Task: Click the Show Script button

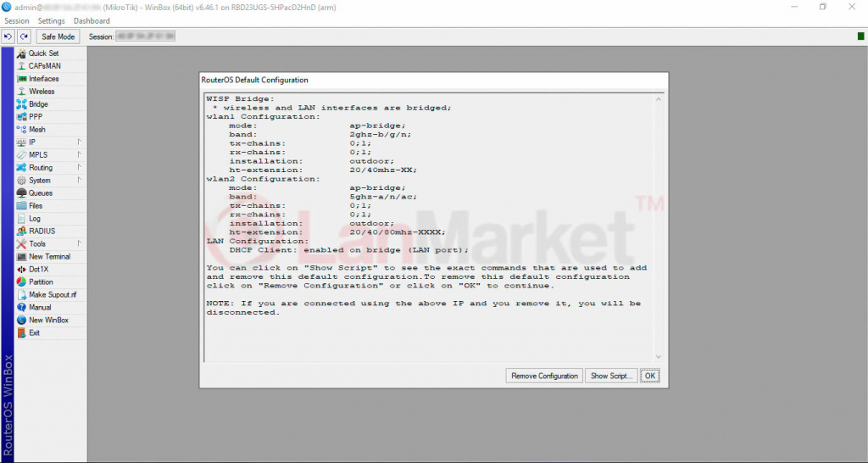Action: point(610,376)
